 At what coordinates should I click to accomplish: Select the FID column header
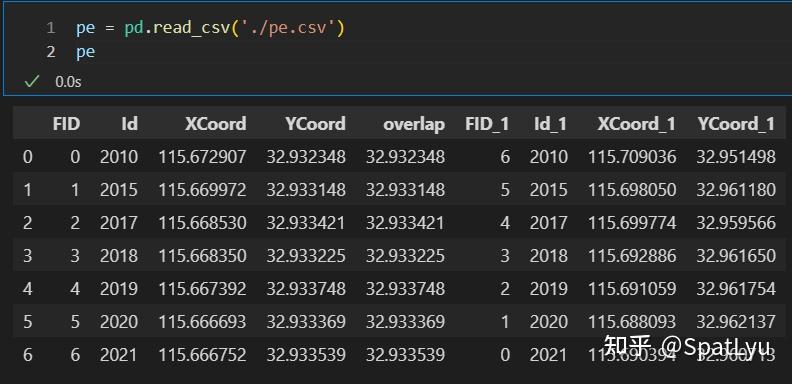(66, 124)
